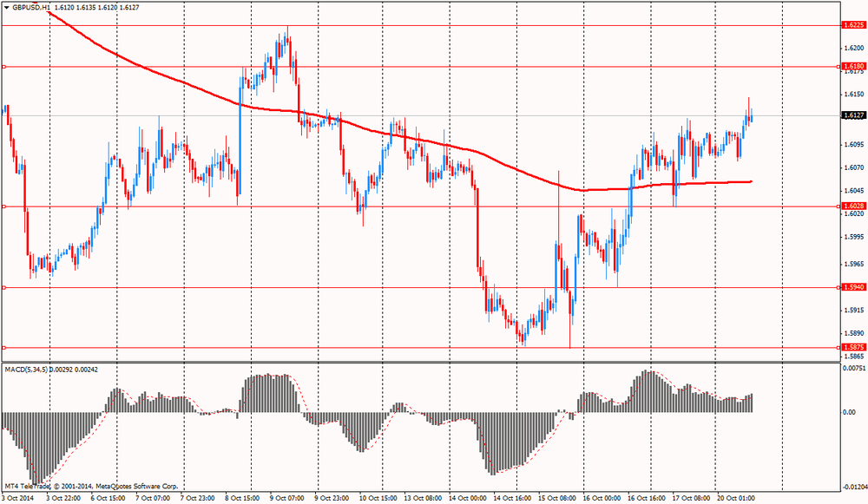Image resolution: width=868 pixels, height=504 pixels.
Task: Open the chart menu triangle beside GBPUSD,H1
Action: click(x=6, y=8)
